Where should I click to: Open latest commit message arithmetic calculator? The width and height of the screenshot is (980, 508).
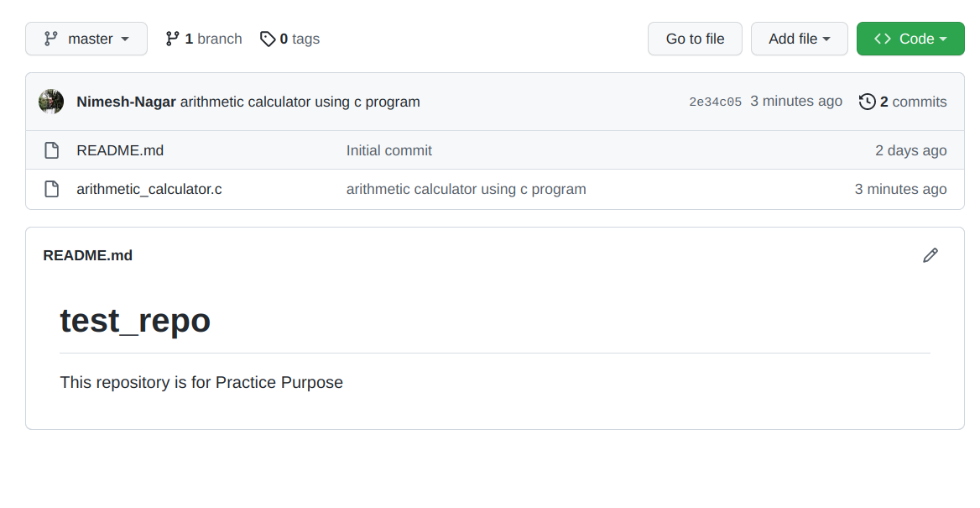point(300,102)
